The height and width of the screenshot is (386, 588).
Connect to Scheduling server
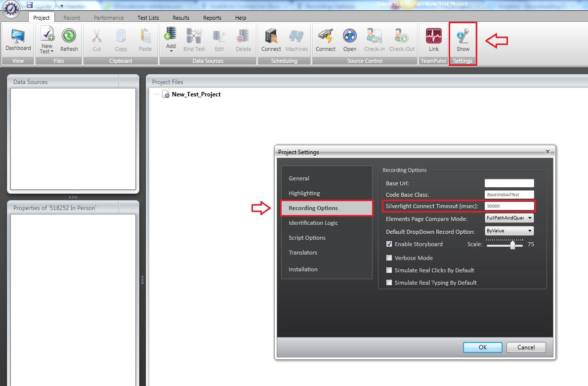click(x=271, y=40)
